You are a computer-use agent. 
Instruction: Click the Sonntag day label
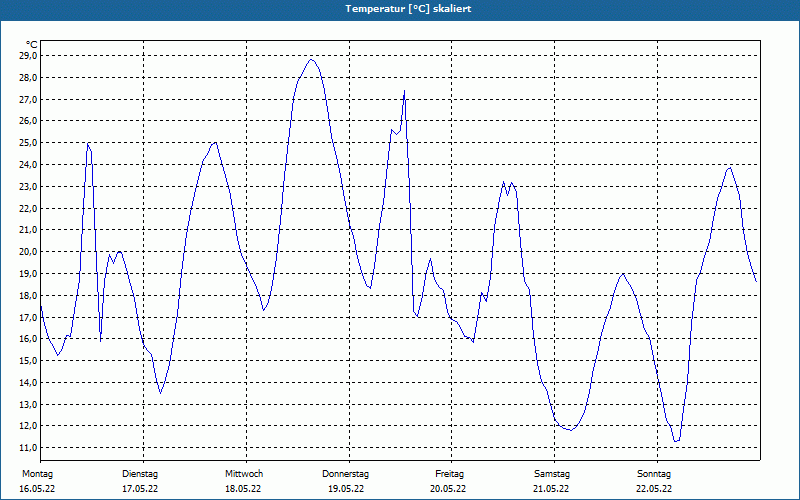click(654, 474)
